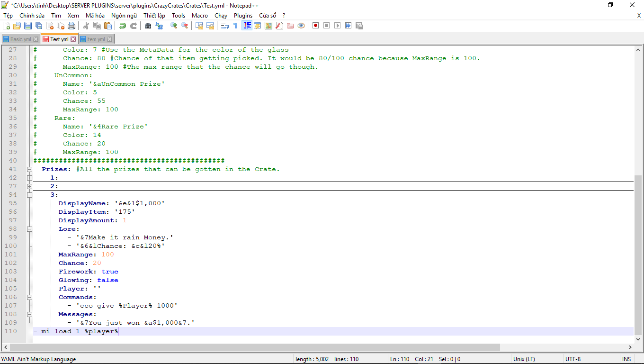Switch to the Basic.yml tab

click(20, 39)
